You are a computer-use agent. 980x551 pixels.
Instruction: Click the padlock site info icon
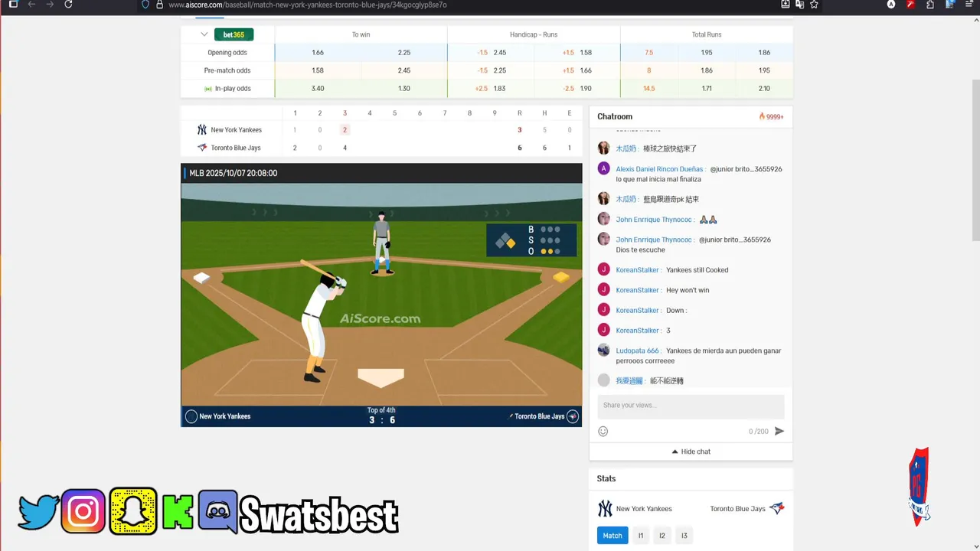(159, 5)
